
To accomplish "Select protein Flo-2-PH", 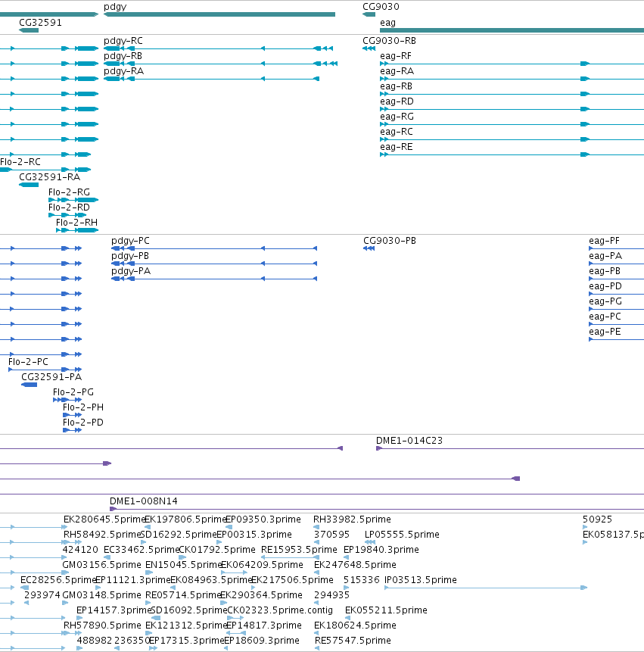I will coord(73,415).
